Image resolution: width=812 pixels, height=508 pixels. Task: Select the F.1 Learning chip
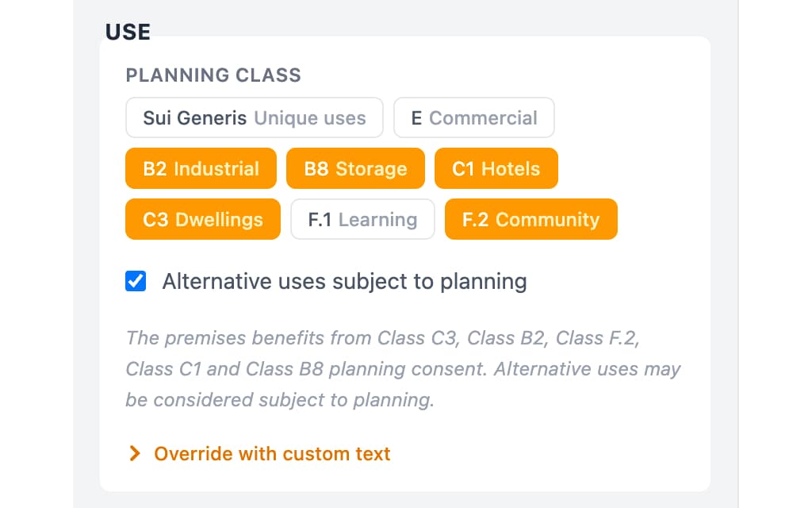362,220
